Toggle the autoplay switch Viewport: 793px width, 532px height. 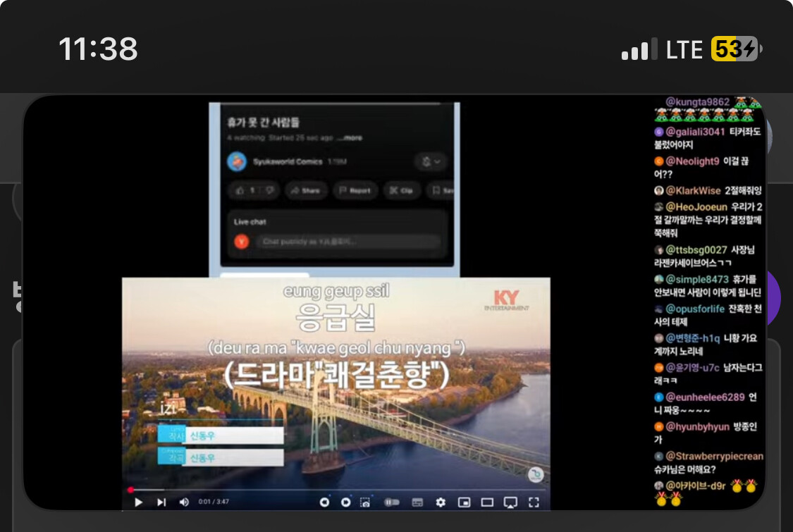[x=392, y=502]
